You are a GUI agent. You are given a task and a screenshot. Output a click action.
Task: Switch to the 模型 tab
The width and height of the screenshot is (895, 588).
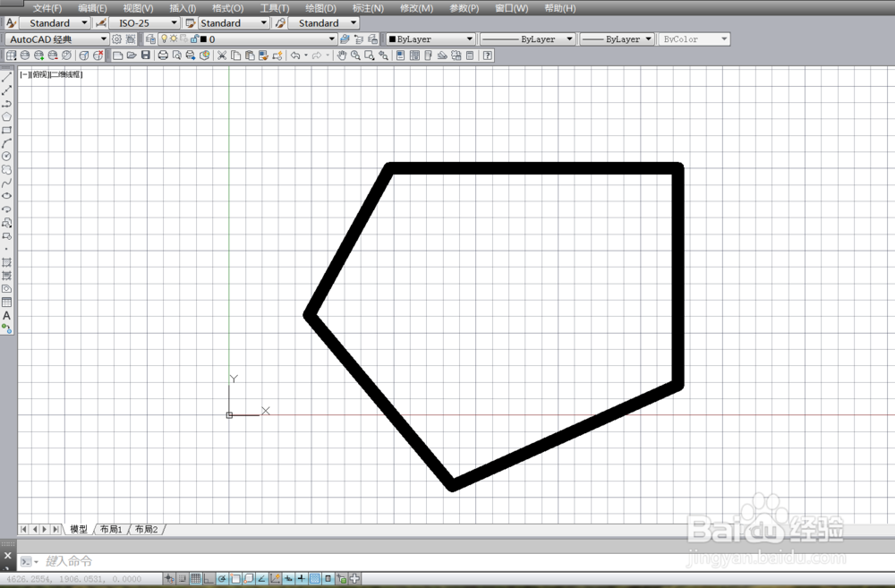tap(79, 529)
